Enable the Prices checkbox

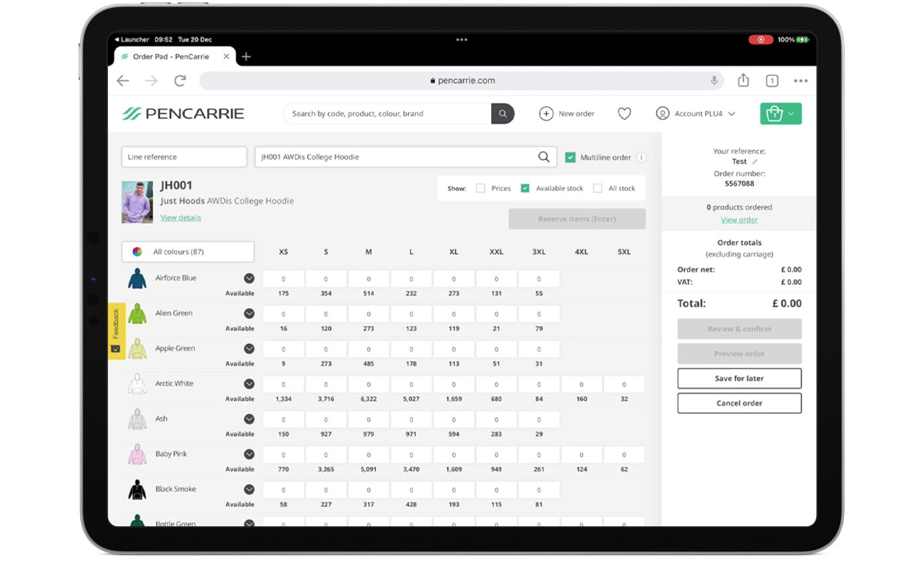(x=480, y=188)
